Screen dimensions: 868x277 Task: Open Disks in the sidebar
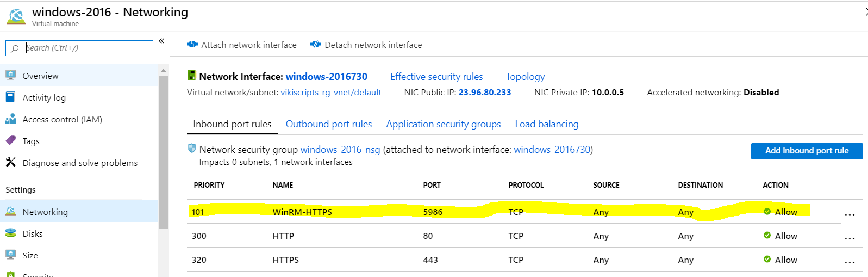pos(33,233)
